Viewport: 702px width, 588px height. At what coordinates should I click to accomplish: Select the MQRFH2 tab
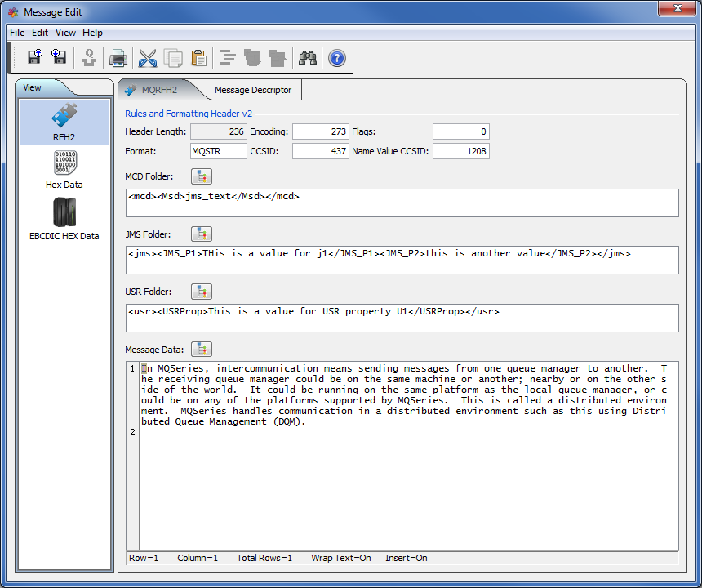159,90
